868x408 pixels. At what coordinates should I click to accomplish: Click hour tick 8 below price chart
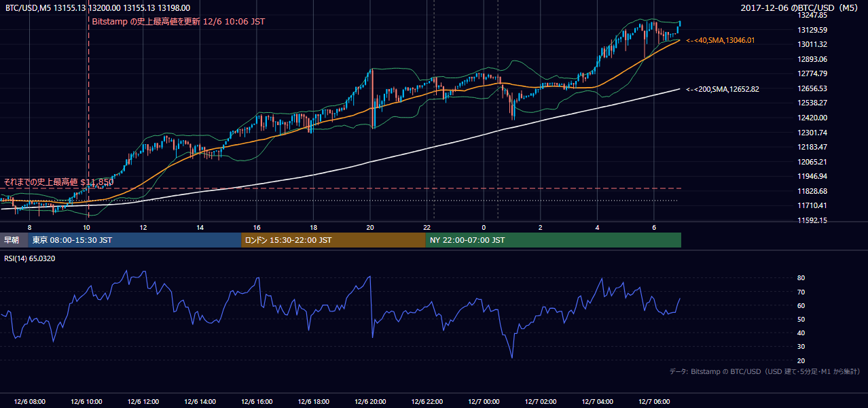[x=29, y=227]
